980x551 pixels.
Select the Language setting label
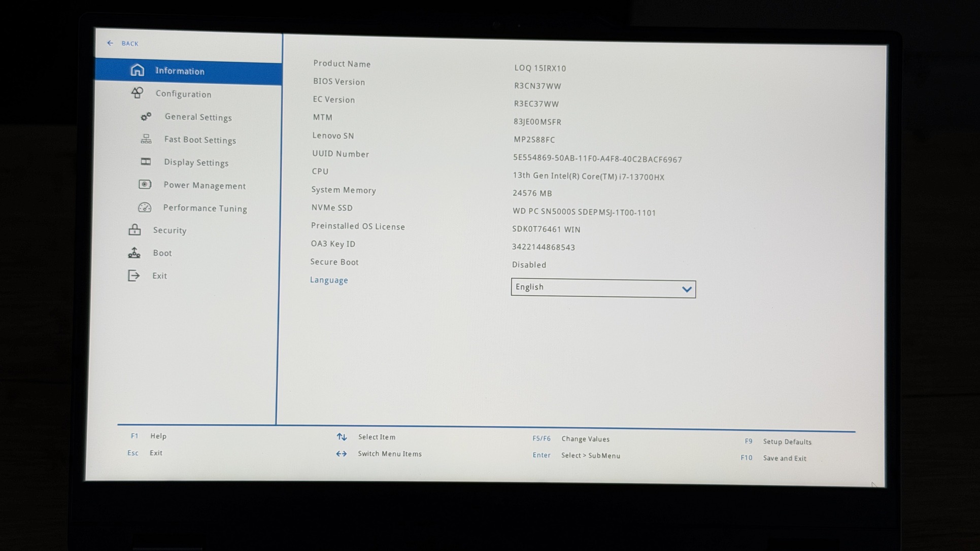click(329, 280)
